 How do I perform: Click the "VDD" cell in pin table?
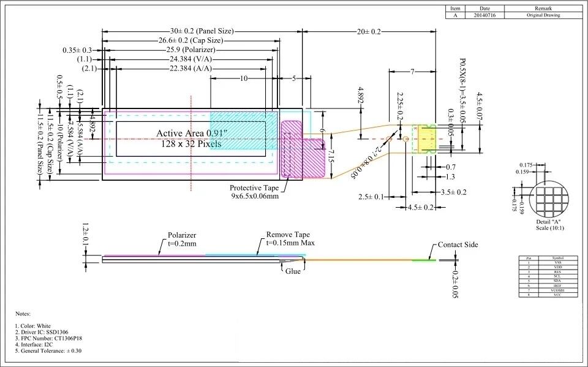(558, 267)
